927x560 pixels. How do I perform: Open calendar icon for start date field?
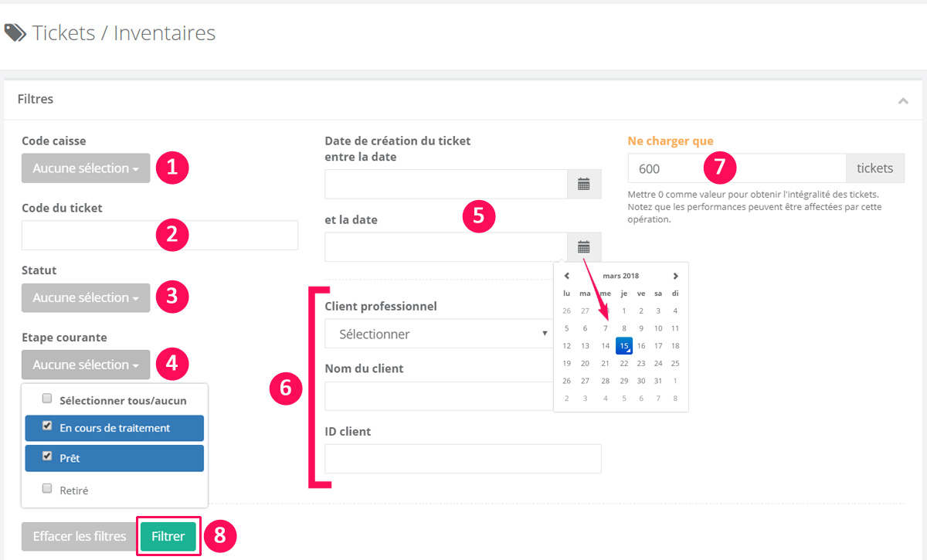[x=584, y=184]
